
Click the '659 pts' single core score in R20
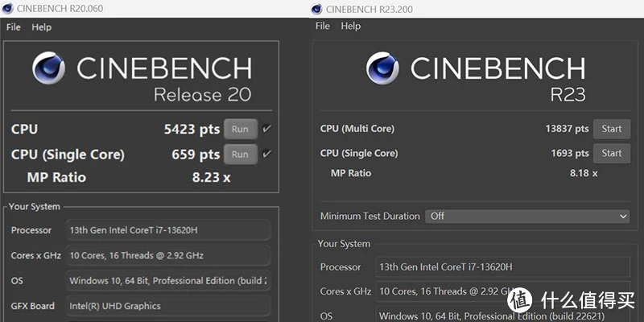[196, 155]
